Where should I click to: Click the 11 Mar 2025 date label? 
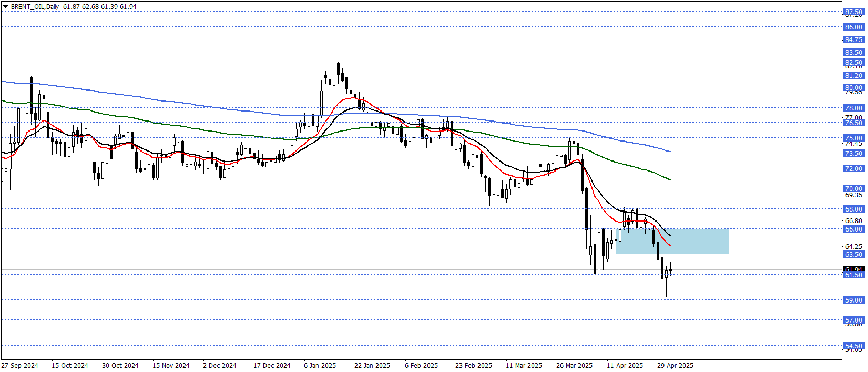tap(524, 365)
